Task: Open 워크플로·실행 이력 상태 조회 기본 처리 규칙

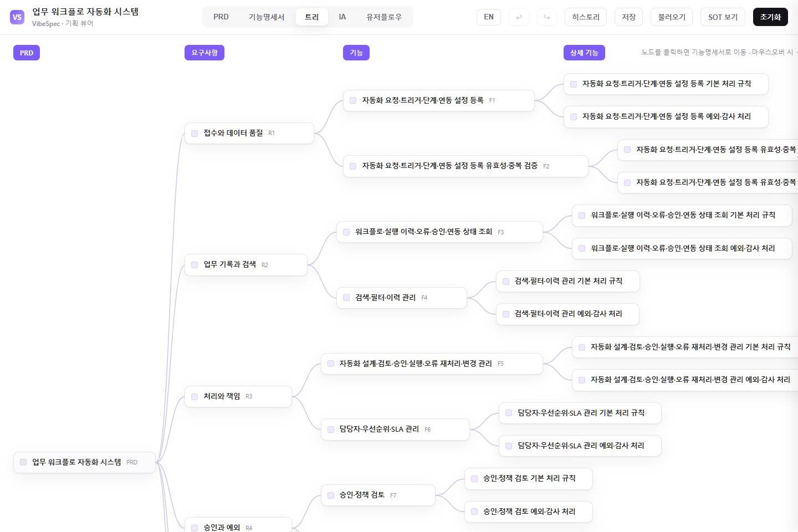Action: coord(682,215)
